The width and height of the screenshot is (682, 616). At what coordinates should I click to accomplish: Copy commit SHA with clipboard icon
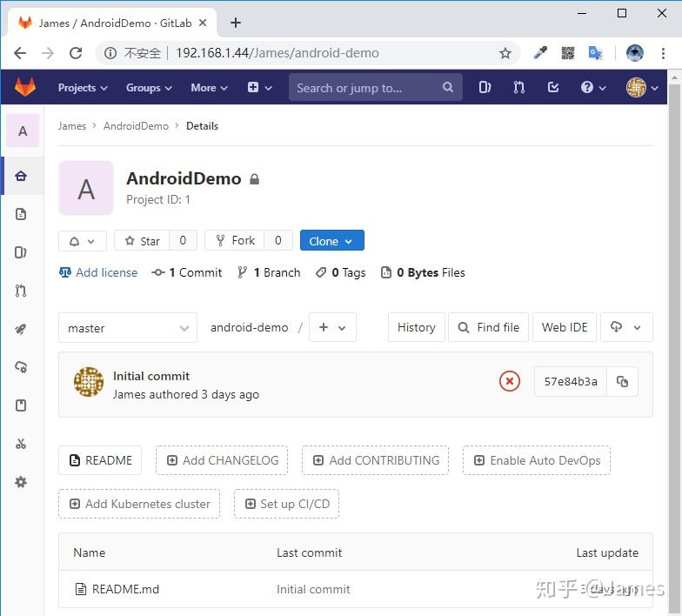[623, 381]
